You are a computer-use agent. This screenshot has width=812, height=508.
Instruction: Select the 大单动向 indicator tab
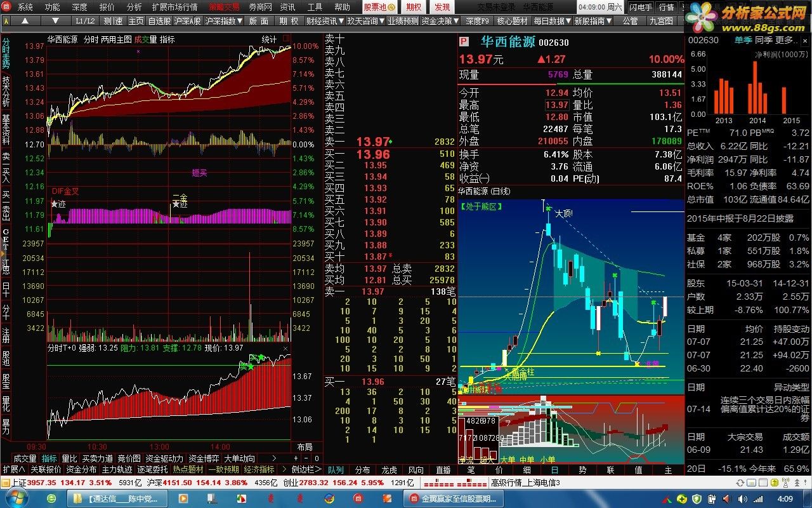coord(239,458)
